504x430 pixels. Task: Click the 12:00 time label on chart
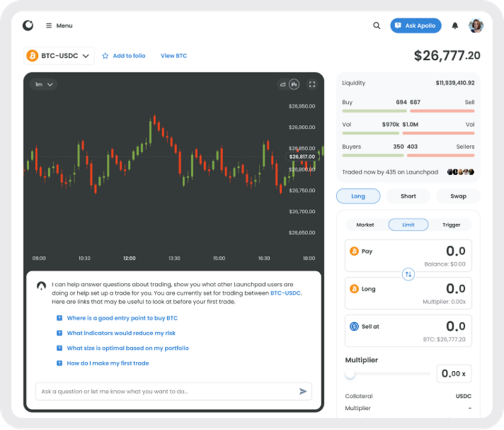pyautogui.click(x=129, y=258)
